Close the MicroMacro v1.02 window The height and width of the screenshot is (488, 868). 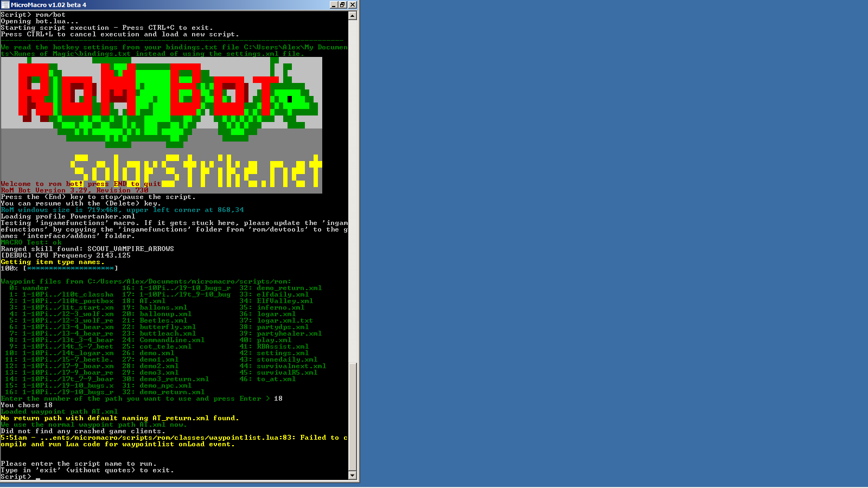(x=352, y=5)
